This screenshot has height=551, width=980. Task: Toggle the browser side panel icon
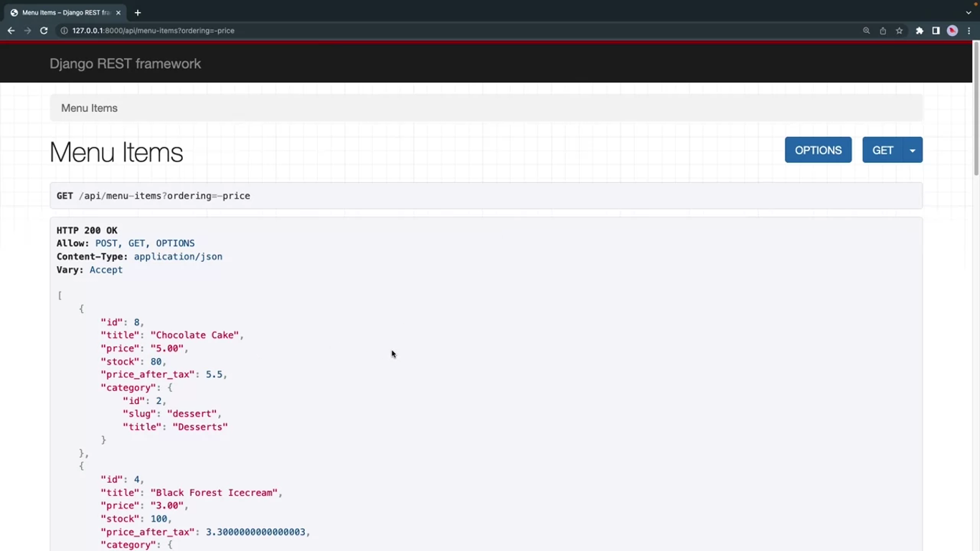point(936,31)
